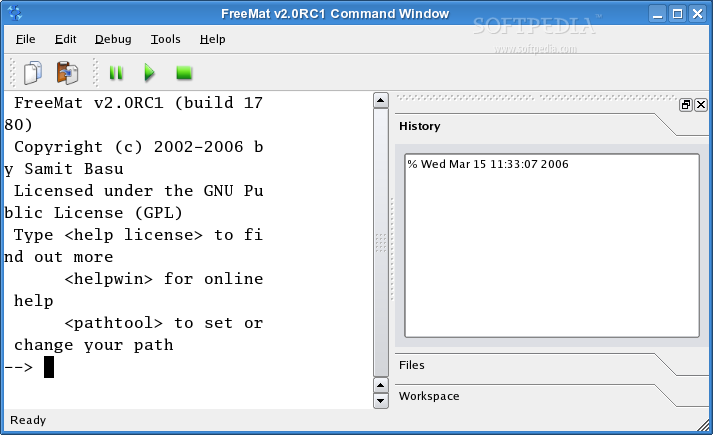Pause execution with the green pause icon
Viewport: 713px width, 435px height.
(x=116, y=73)
